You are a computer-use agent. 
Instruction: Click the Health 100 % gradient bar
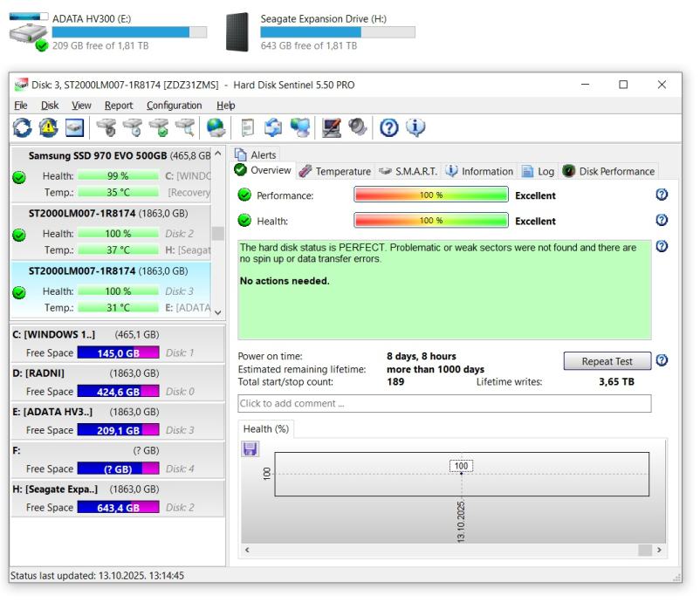click(430, 221)
